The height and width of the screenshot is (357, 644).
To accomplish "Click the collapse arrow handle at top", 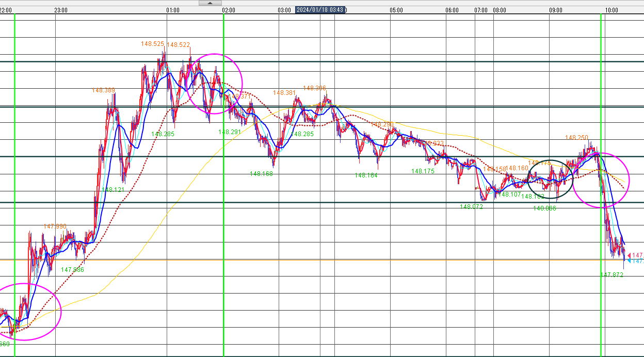I will tap(210, 3).
